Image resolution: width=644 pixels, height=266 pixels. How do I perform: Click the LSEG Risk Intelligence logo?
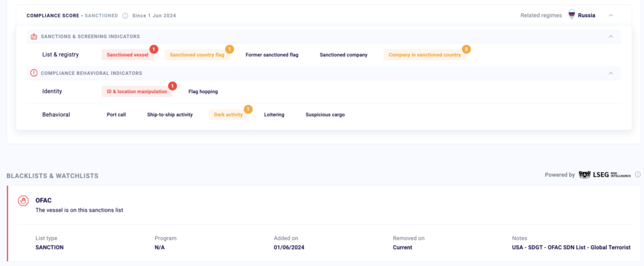click(x=604, y=175)
